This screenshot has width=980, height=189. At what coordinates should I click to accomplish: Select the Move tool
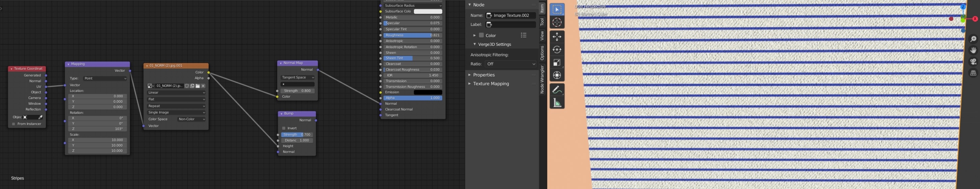(557, 37)
